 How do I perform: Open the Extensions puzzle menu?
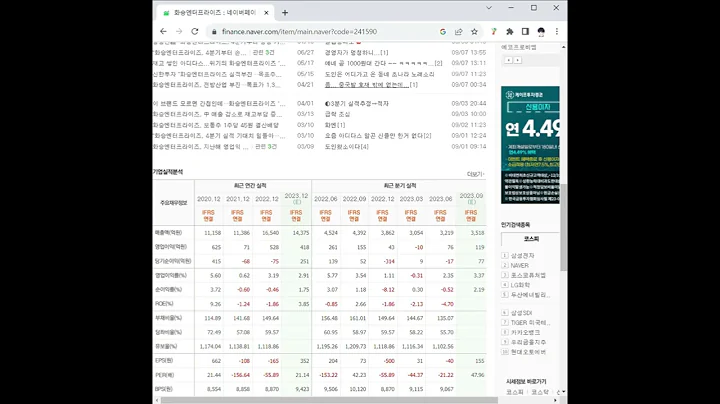click(510, 32)
